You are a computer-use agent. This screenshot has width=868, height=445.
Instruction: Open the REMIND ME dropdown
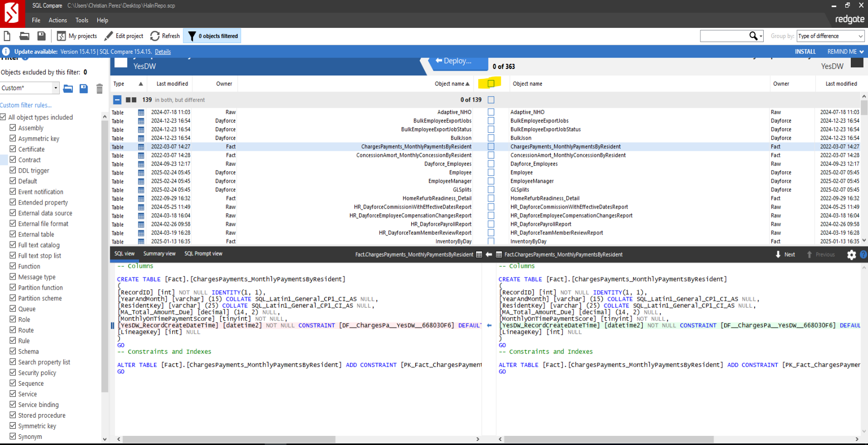pos(845,52)
